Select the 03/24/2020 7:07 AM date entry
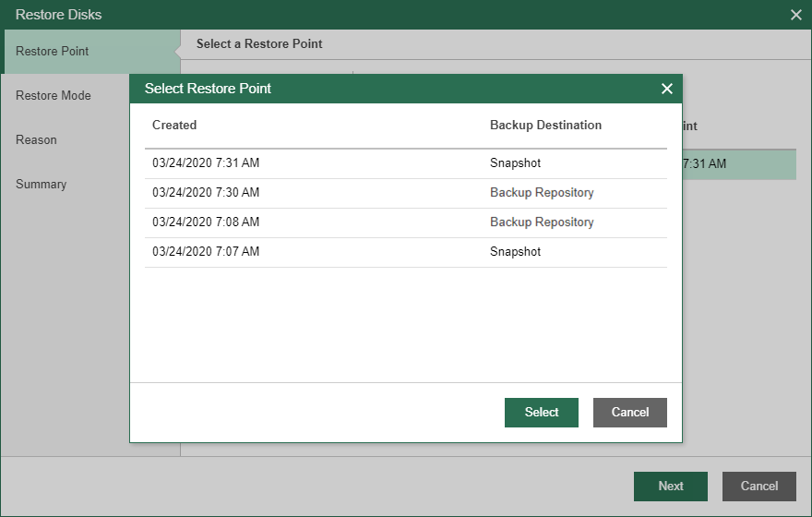The width and height of the screenshot is (812, 517). click(x=206, y=252)
